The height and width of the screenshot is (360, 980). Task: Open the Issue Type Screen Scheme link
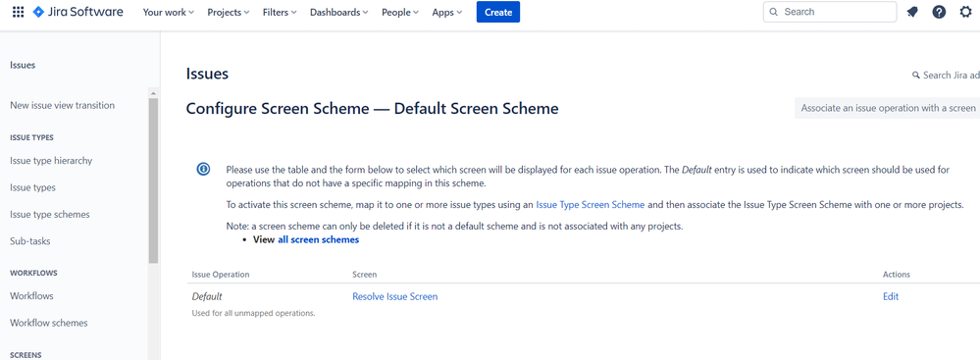(x=590, y=204)
